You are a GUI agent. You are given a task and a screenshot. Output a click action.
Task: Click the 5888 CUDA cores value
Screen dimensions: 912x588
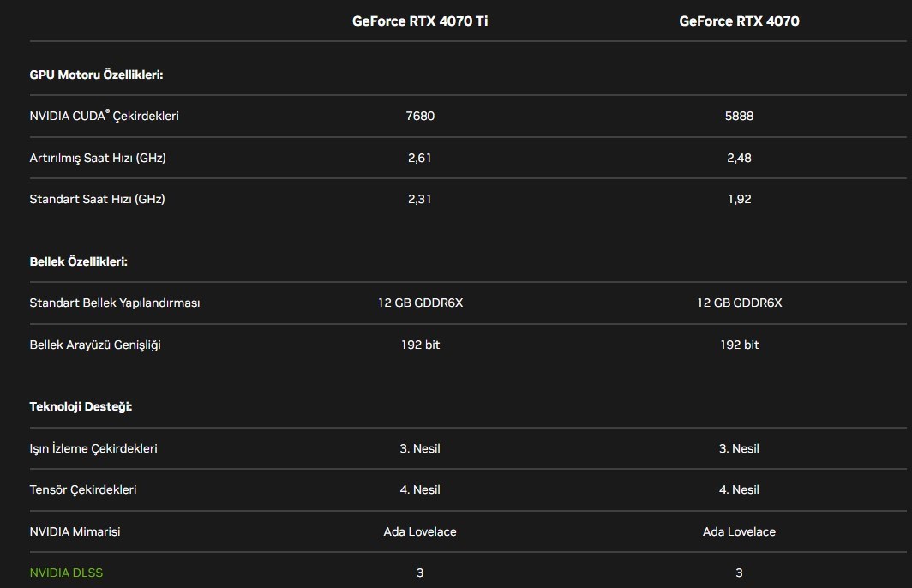(739, 116)
